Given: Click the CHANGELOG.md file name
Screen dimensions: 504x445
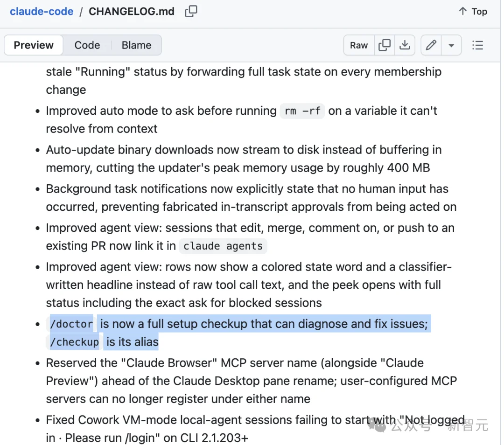Looking at the screenshot, I should point(132,11).
